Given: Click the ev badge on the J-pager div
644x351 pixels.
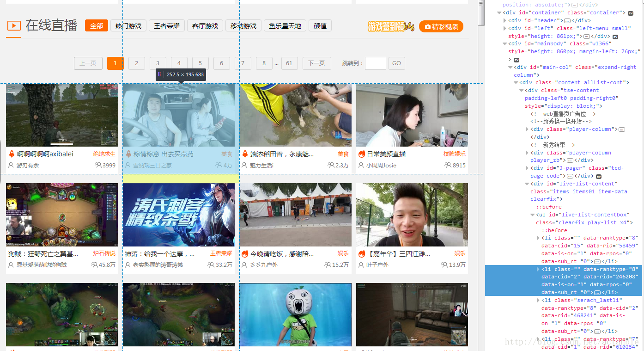Looking at the screenshot, I should 599,176.
